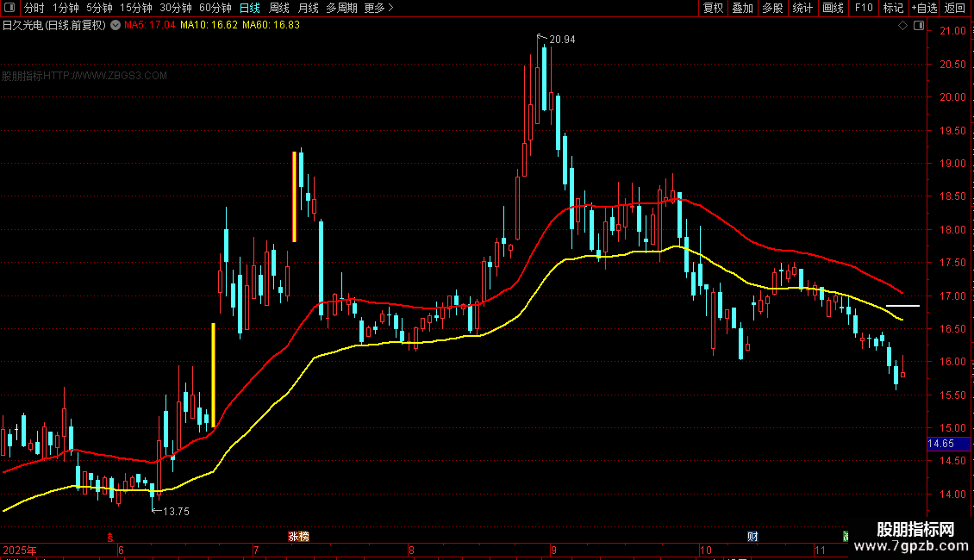974x560 pixels.
Task: Click the 14.65 price tag on axis
Action: pos(948,444)
